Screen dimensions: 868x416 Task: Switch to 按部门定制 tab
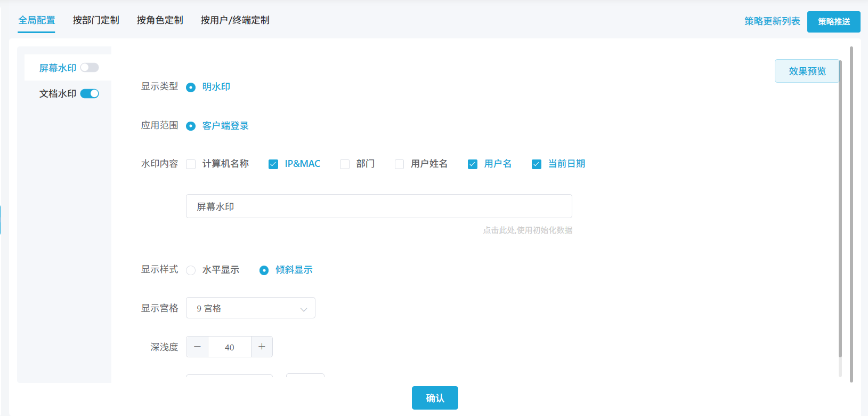tap(96, 20)
